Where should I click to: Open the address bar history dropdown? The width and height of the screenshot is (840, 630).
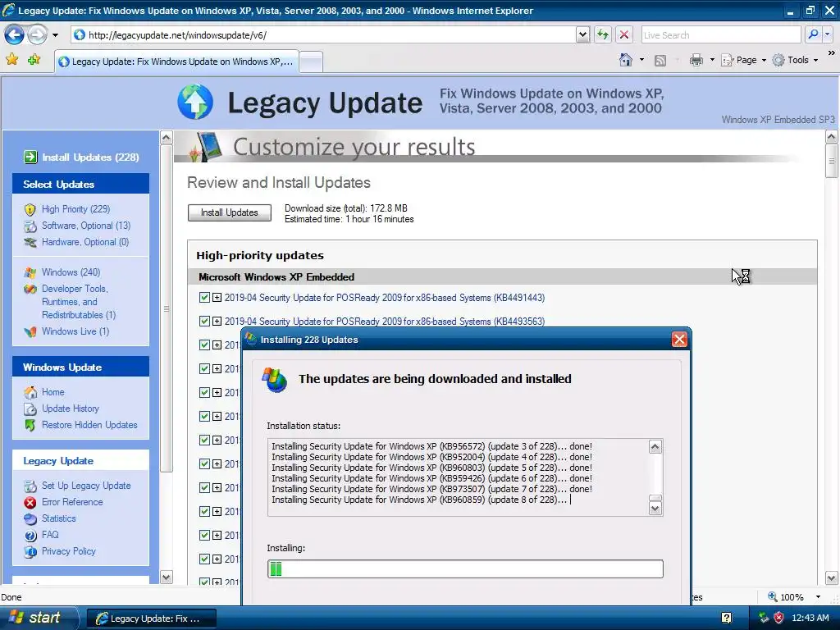583,34
